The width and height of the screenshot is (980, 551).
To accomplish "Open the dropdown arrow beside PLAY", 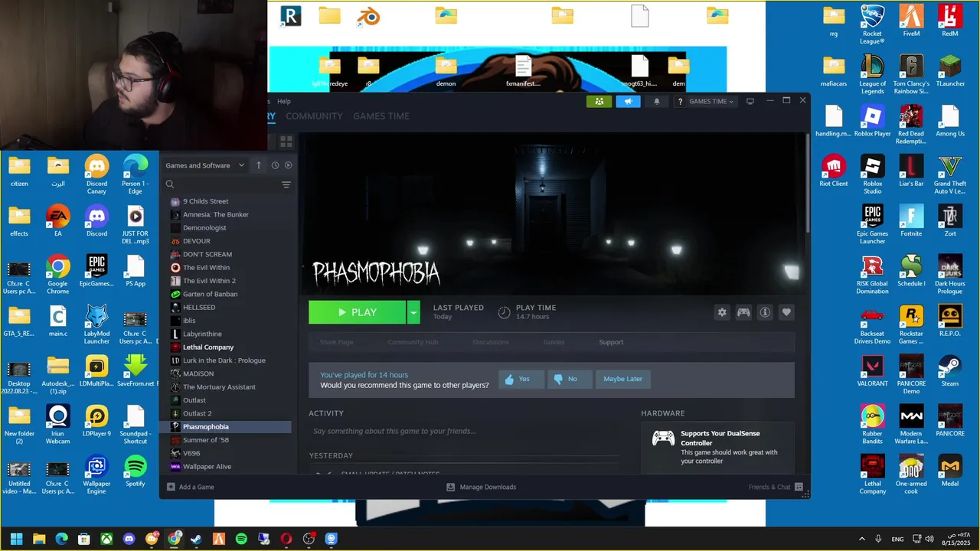I will pos(413,312).
